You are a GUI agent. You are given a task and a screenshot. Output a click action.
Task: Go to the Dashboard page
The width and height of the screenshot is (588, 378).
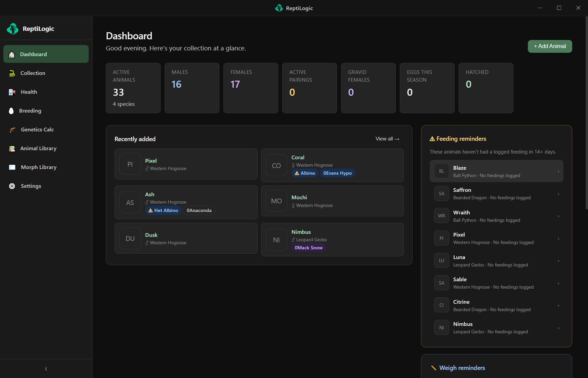[x=46, y=54]
